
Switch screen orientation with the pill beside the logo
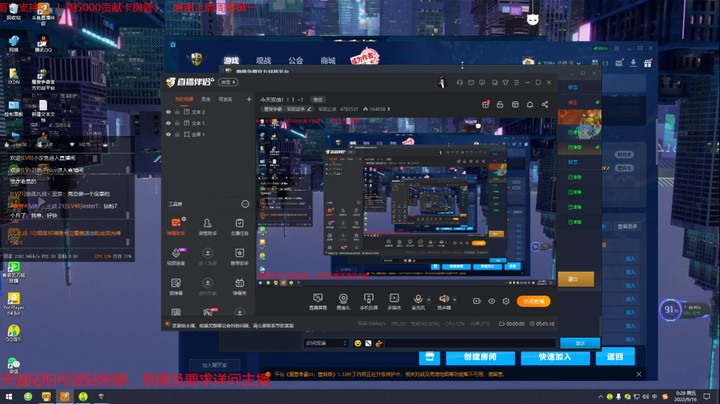point(228,82)
